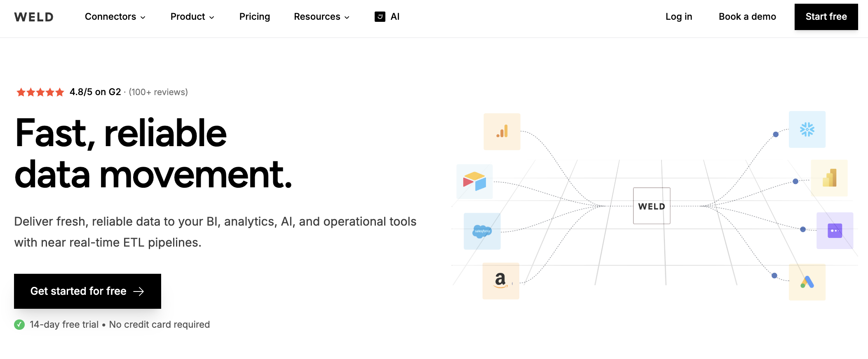Open the Log in link

click(678, 17)
